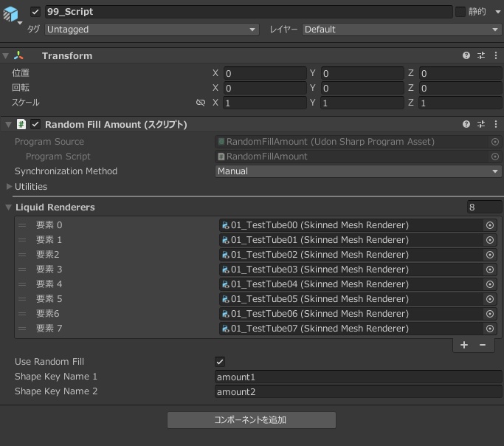Edit Shape Key Name 1 amount1 field

pyautogui.click(x=358, y=377)
